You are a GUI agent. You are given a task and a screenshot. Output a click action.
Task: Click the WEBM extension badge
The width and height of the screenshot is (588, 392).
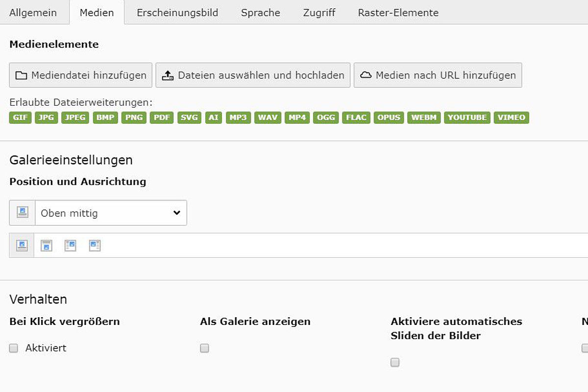pos(424,117)
